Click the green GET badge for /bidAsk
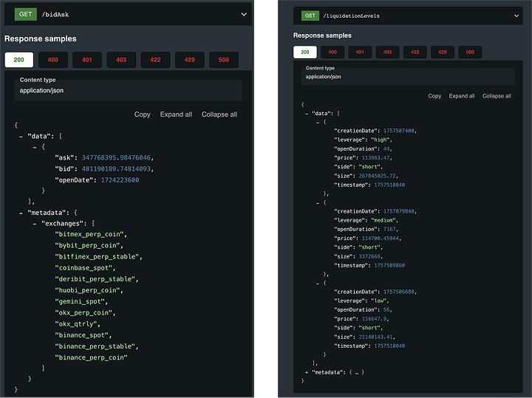The width and height of the screenshot is (532, 398). (x=25, y=14)
